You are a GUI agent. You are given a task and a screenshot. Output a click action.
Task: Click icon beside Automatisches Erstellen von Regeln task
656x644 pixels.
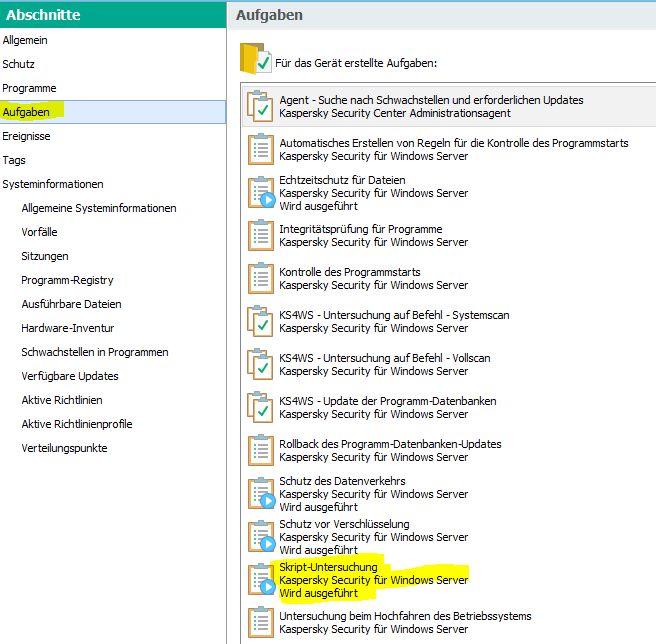tap(261, 149)
